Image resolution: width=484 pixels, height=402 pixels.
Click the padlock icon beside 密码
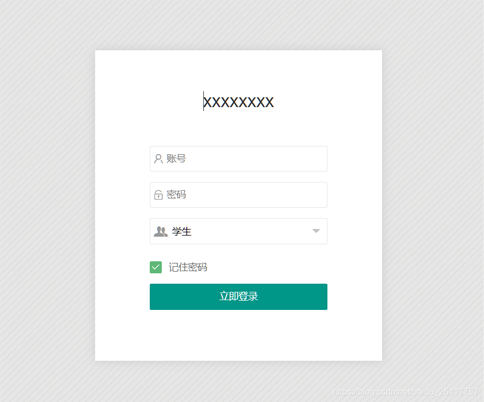[x=158, y=195]
